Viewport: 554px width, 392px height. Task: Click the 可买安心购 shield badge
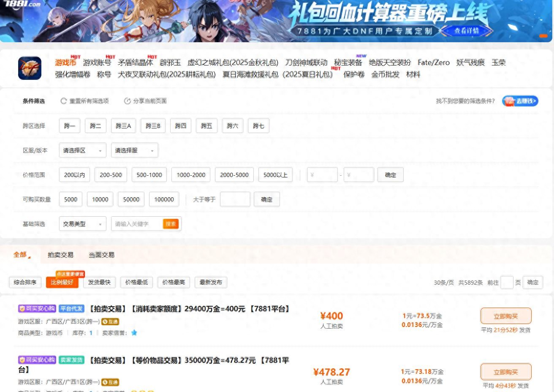click(x=36, y=308)
